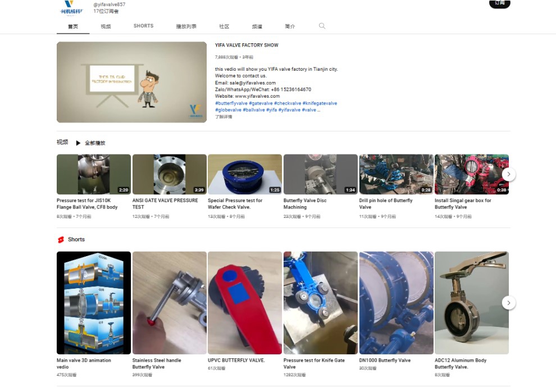Click the sale@yifavalves.com email text

[x=253, y=83]
